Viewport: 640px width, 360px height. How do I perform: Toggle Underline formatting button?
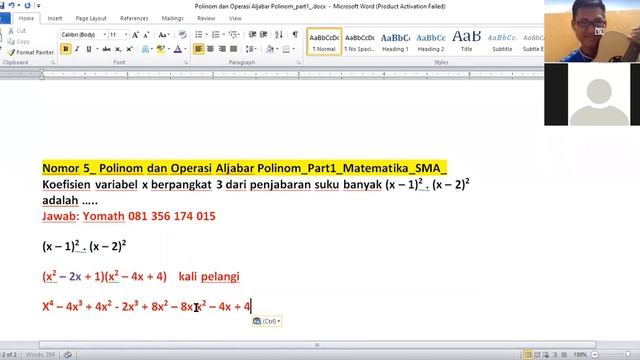pyautogui.click(x=89, y=49)
